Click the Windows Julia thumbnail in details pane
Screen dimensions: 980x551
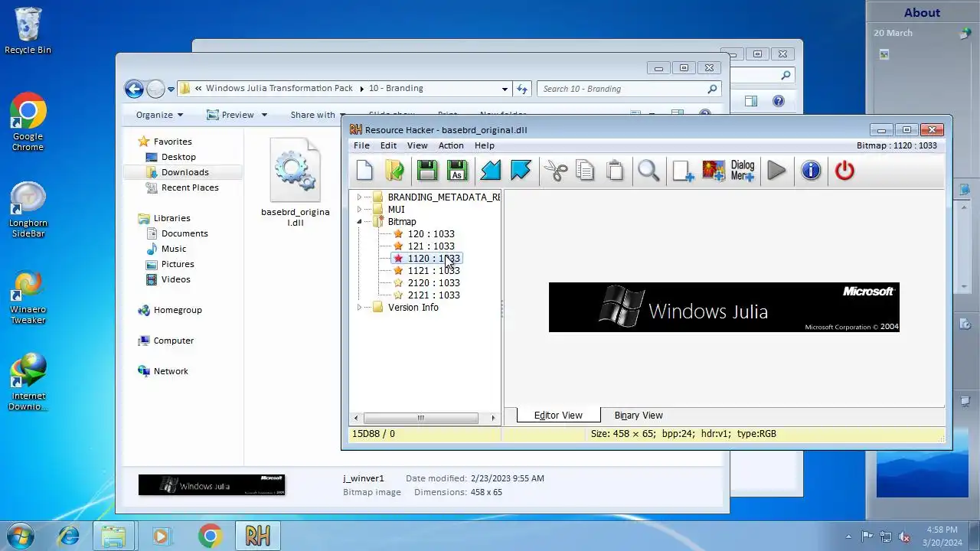[x=211, y=485]
